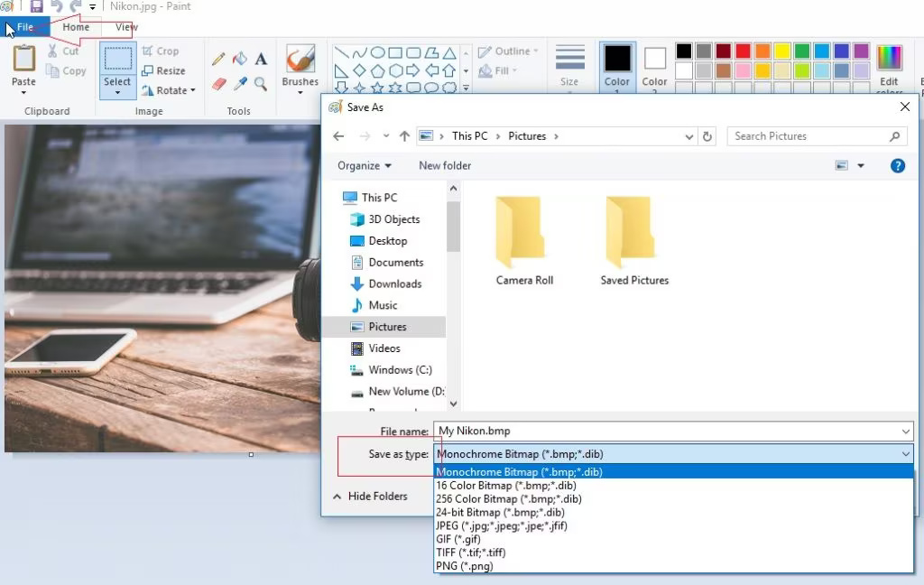
Task: Select JPEG format from the list
Action: pos(501,525)
